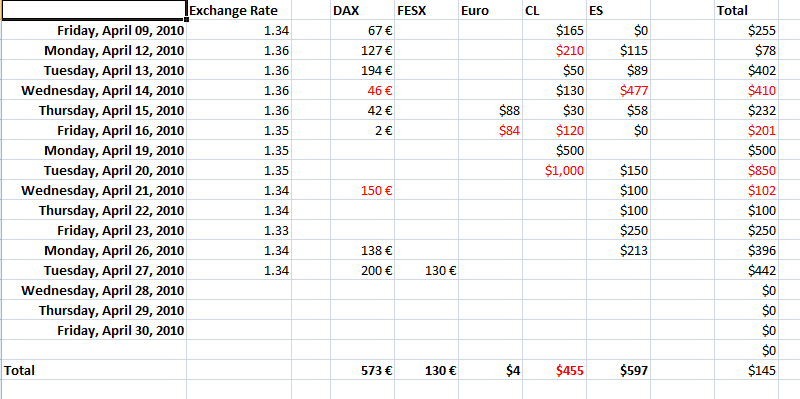Click red Total value $410
Screen dimensions: 800x399
(746, 90)
